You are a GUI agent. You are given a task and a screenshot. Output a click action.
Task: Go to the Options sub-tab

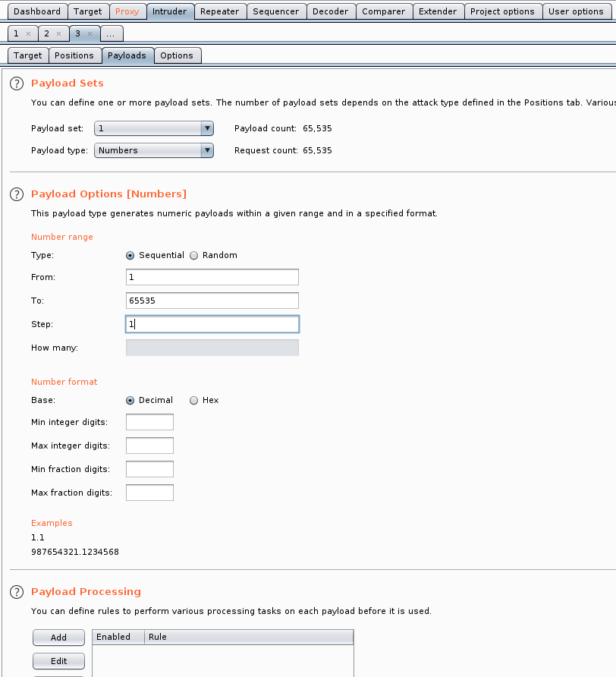point(177,55)
